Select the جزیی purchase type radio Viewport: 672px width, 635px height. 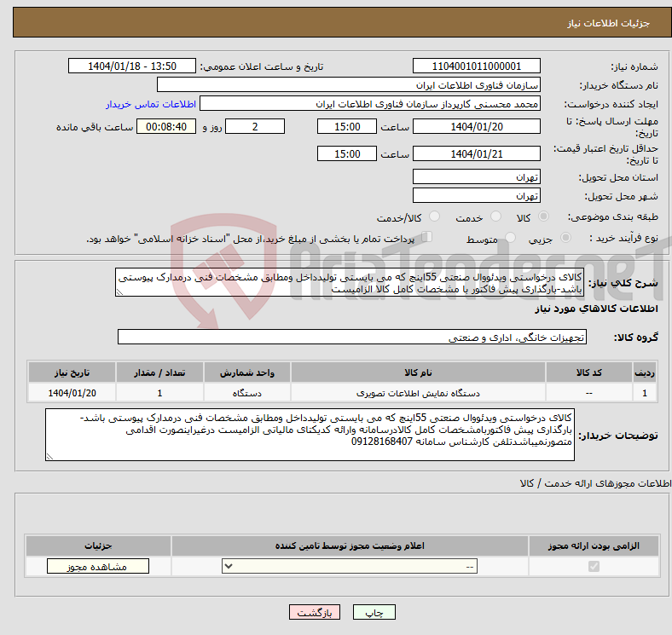pos(565,237)
